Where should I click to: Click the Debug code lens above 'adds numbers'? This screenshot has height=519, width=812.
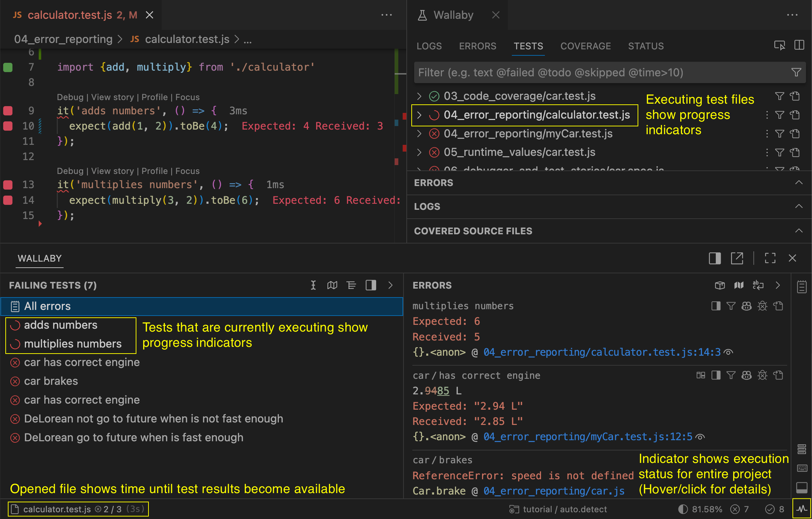pyautogui.click(x=70, y=97)
